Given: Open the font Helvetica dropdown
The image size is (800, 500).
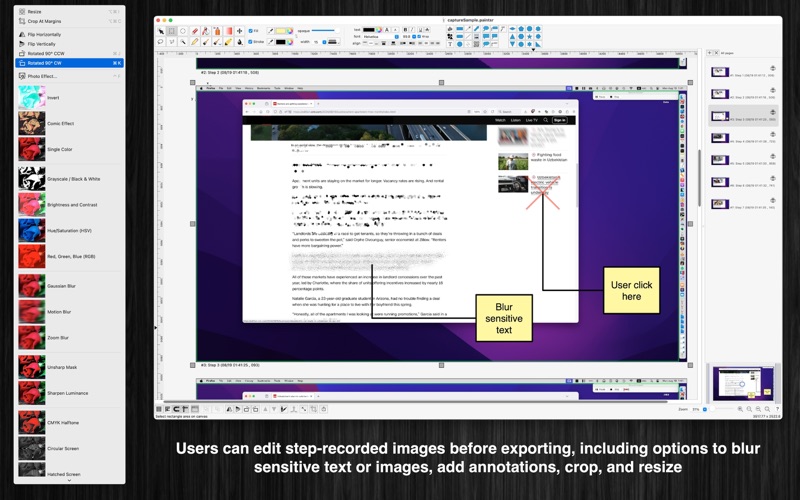Looking at the screenshot, I should [x=381, y=37].
